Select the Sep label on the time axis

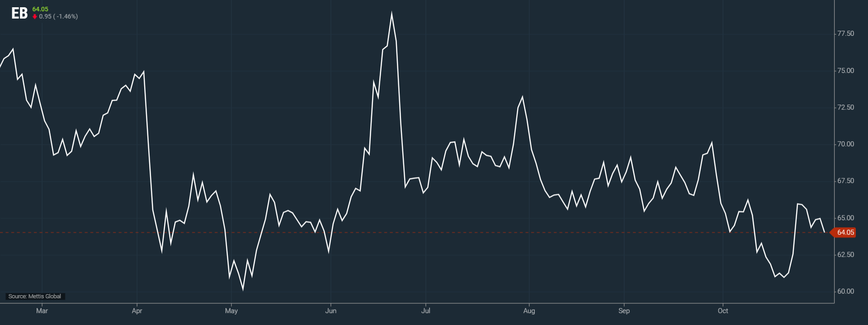[624, 311]
